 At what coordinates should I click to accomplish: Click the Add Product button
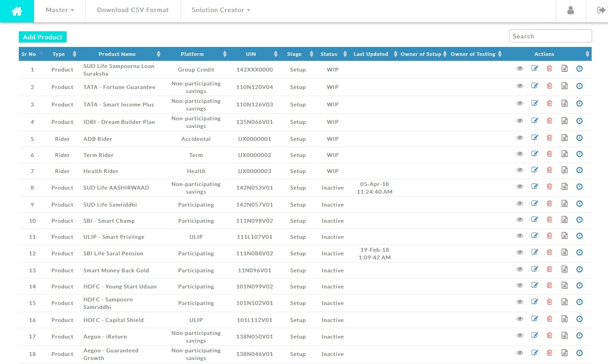[42, 37]
